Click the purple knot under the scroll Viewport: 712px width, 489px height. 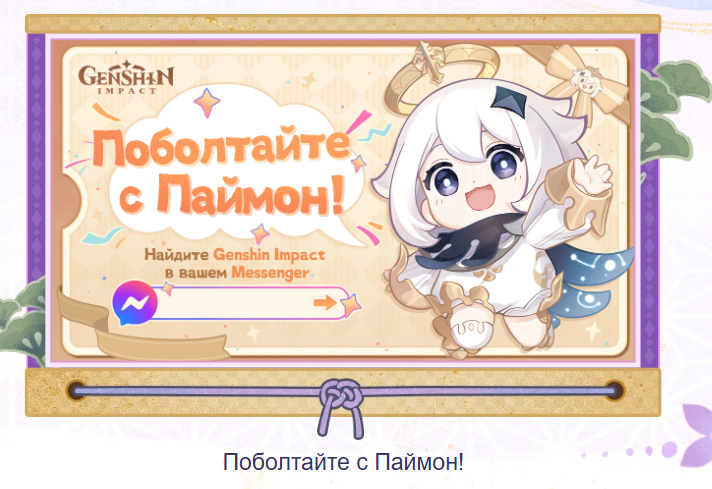(340, 407)
